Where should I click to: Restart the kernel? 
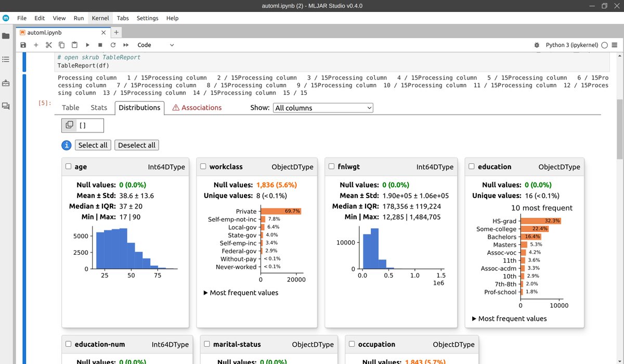click(x=112, y=45)
